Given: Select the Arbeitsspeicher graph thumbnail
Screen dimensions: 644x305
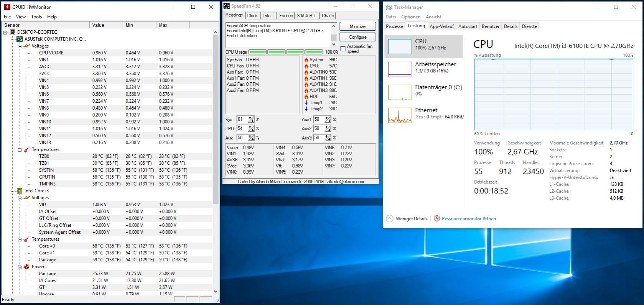Looking at the screenshot, I should (x=400, y=69).
